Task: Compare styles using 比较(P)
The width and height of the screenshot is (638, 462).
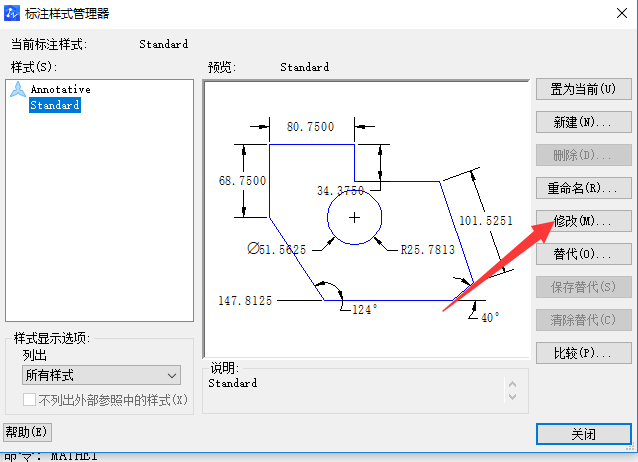Action: tap(584, 353)
